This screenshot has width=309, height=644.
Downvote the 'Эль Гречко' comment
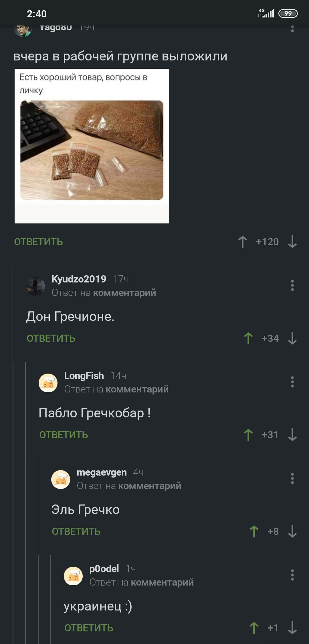click(292, 531)
